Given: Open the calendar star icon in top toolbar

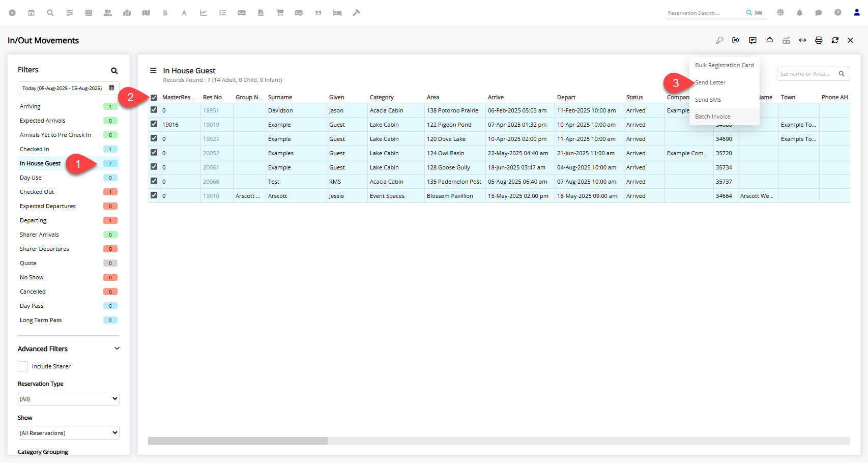Looking at the screenshot, I should coord(31,13).
